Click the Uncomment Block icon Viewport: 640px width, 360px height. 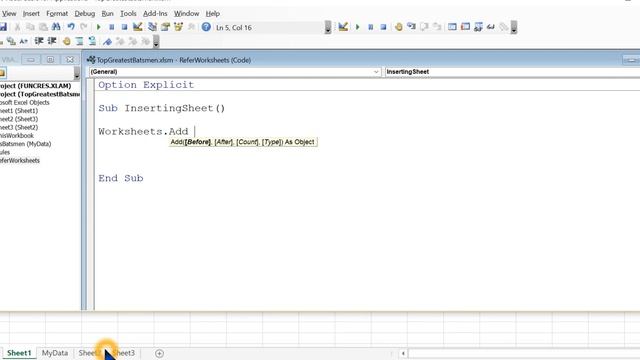[x=92, y=41]
